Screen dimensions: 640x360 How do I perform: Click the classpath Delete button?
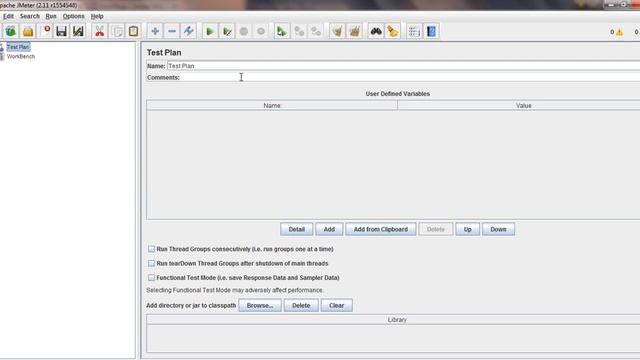[301, 305]
